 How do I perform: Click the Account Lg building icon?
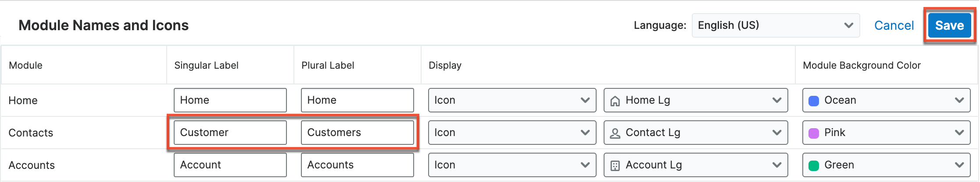[x=615, y=166]
